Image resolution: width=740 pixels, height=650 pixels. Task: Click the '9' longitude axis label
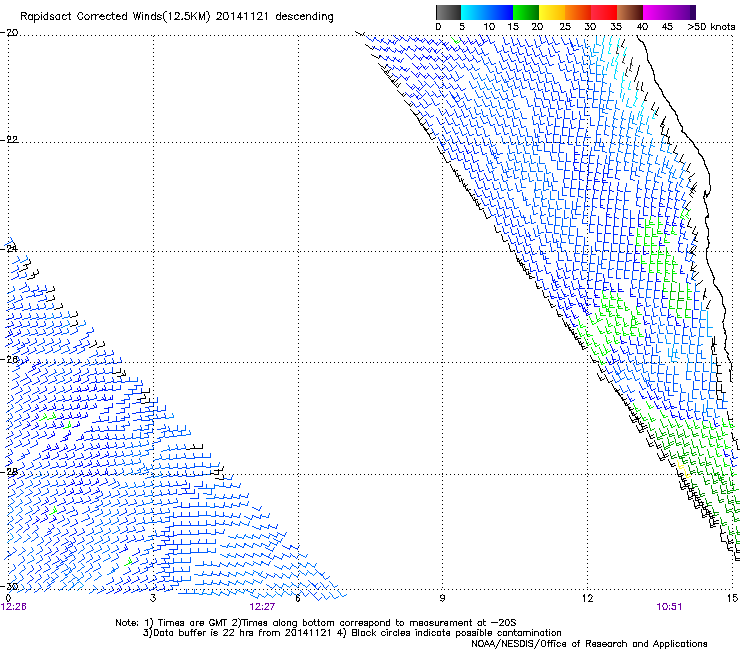pos(442,598)
